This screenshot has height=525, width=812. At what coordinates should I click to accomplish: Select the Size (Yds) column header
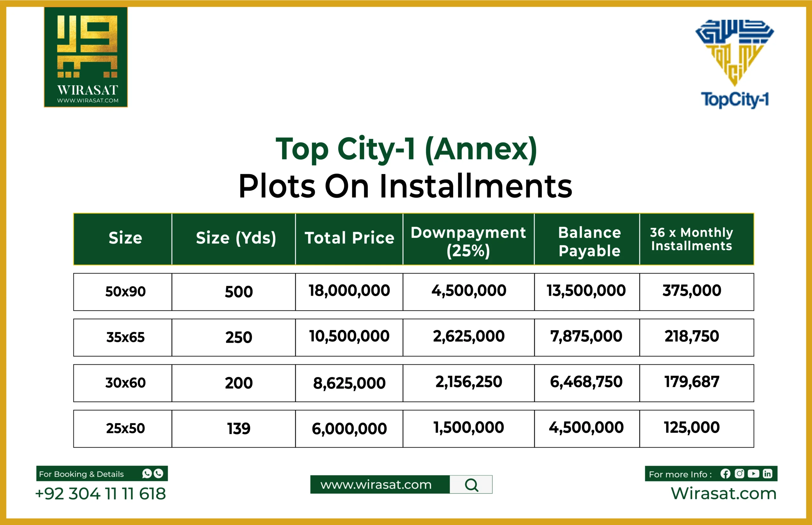237,239
